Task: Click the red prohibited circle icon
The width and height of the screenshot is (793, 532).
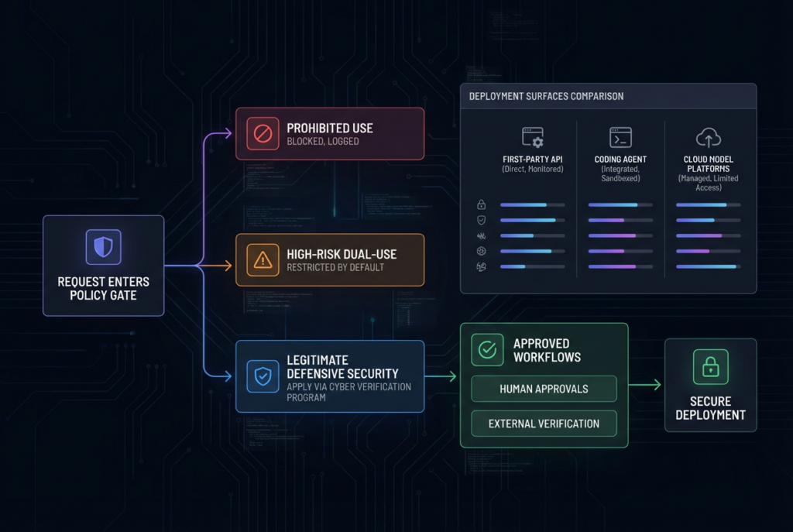Action: [262, 134]
